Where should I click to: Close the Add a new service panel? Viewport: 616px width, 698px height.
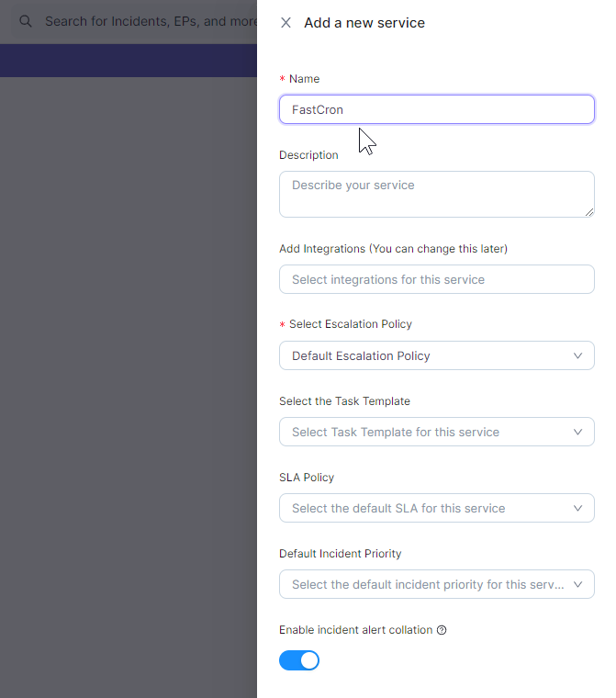286,23
